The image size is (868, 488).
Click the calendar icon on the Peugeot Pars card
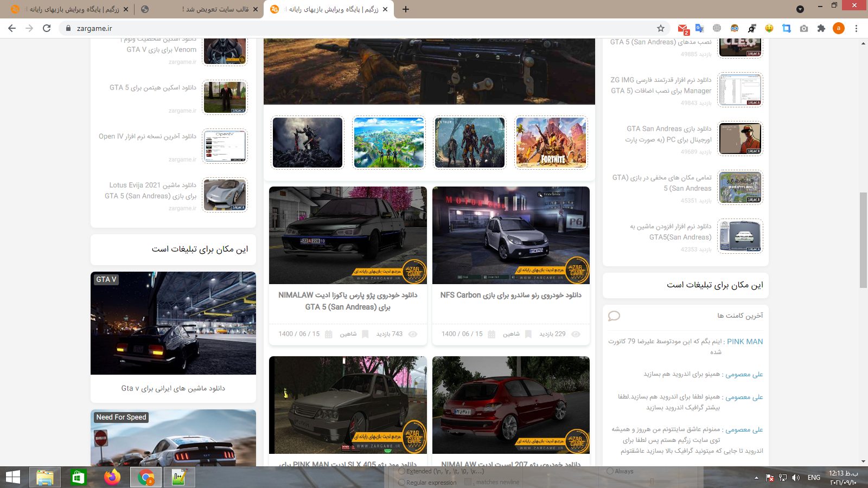coord(328,334)
